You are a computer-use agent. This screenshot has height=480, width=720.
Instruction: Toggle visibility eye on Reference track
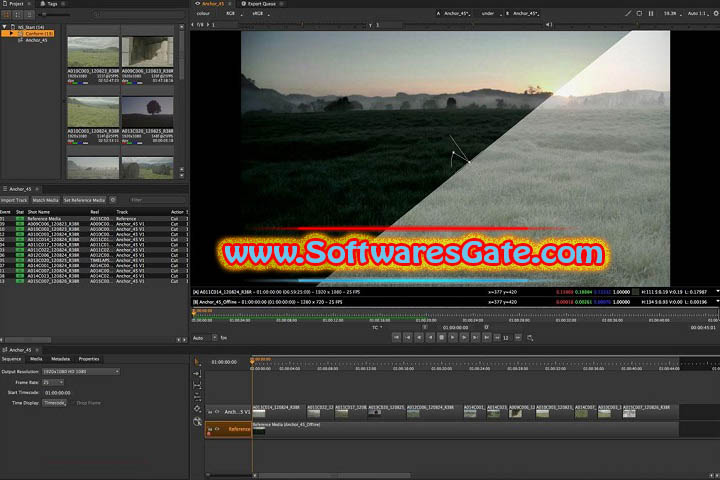pos(217,429)
